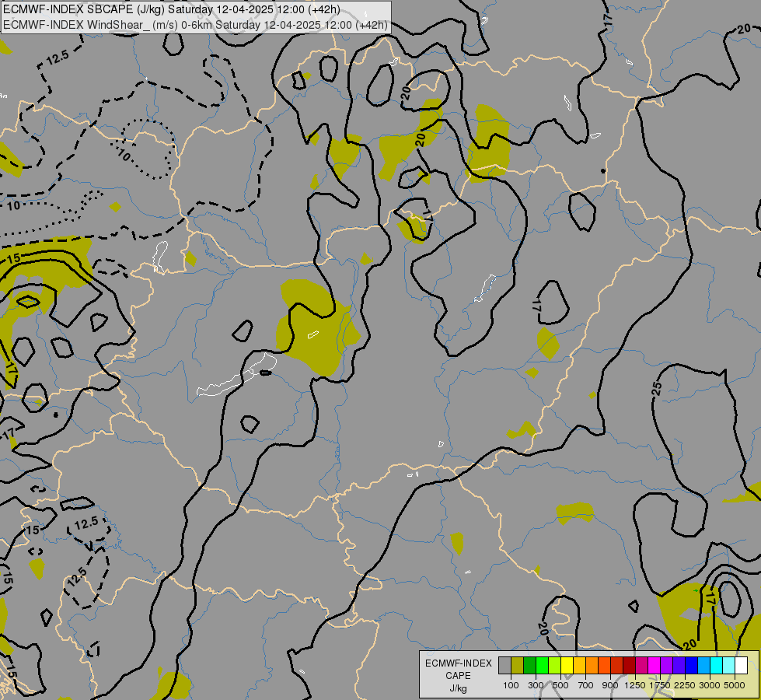Select the olive swatch above 100 label

click(518, 665)
